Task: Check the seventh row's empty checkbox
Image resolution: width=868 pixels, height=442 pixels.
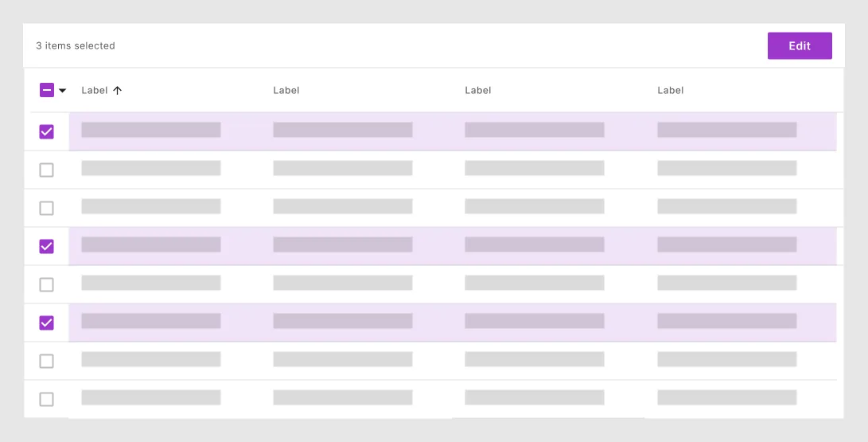Action: pos(46,361)
